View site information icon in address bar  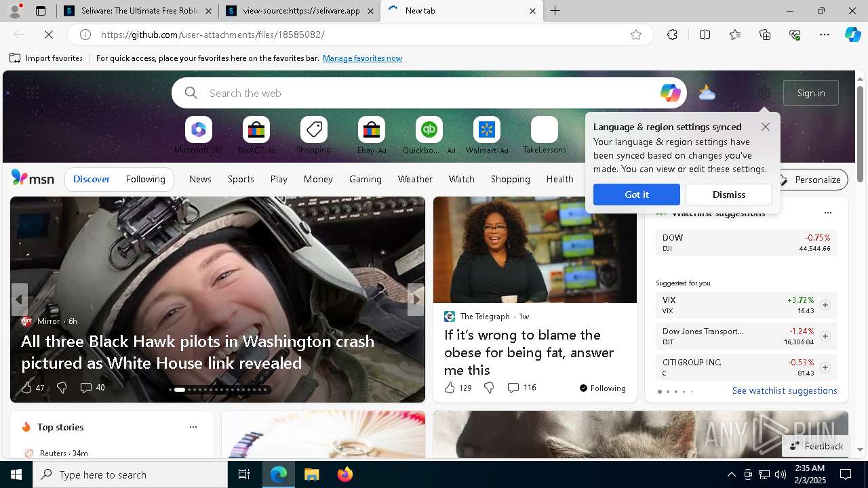[x=85, y=35]
